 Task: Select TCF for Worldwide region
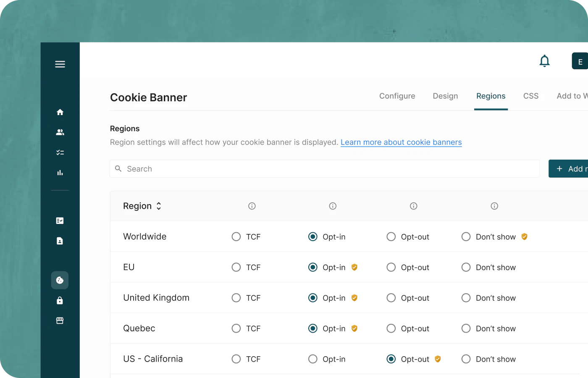coord(236,237)
